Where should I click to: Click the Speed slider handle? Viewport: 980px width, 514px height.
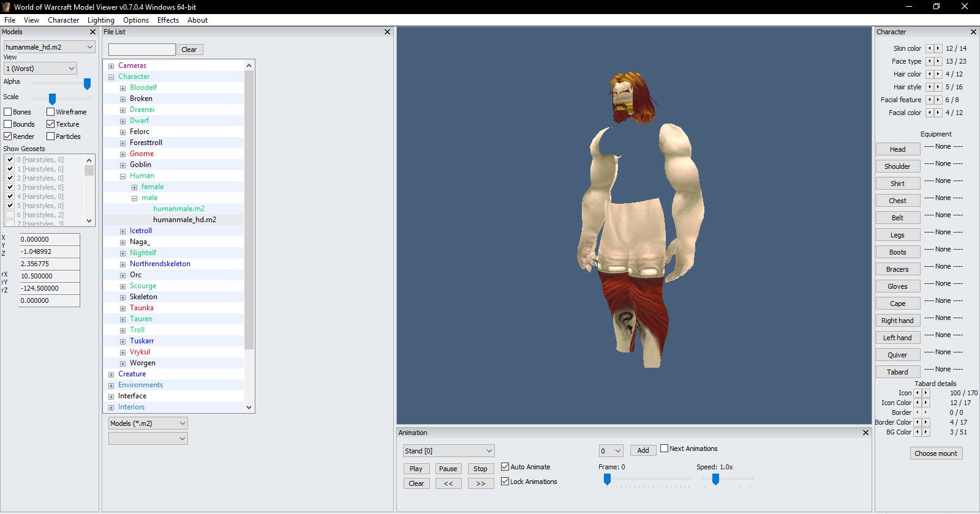(715, 480)
